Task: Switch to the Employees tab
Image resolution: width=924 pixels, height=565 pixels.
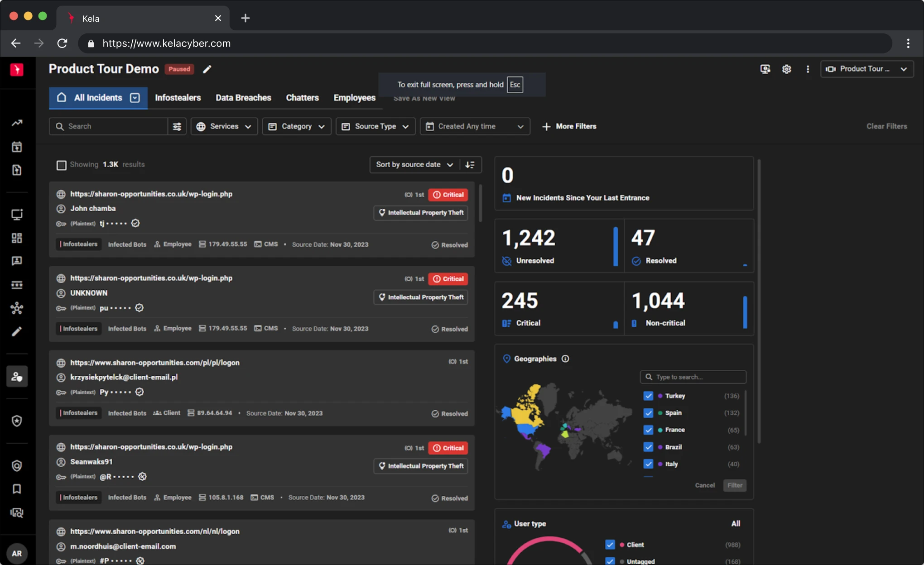Action: coord(354,98)
